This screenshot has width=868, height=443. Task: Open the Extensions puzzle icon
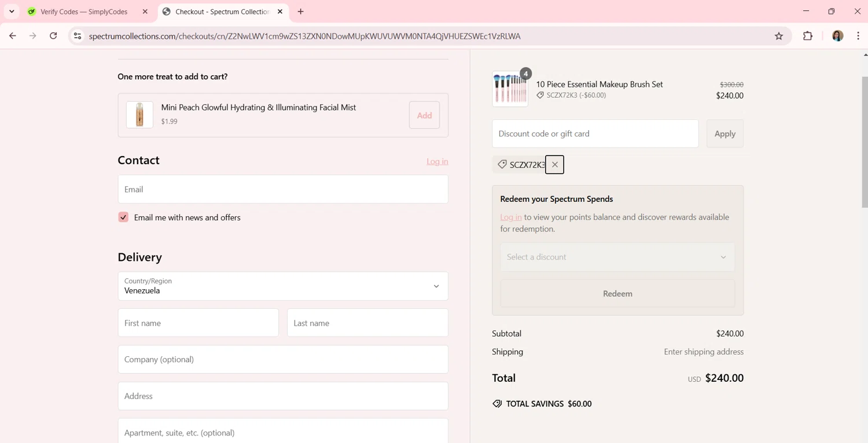point(808,36)
